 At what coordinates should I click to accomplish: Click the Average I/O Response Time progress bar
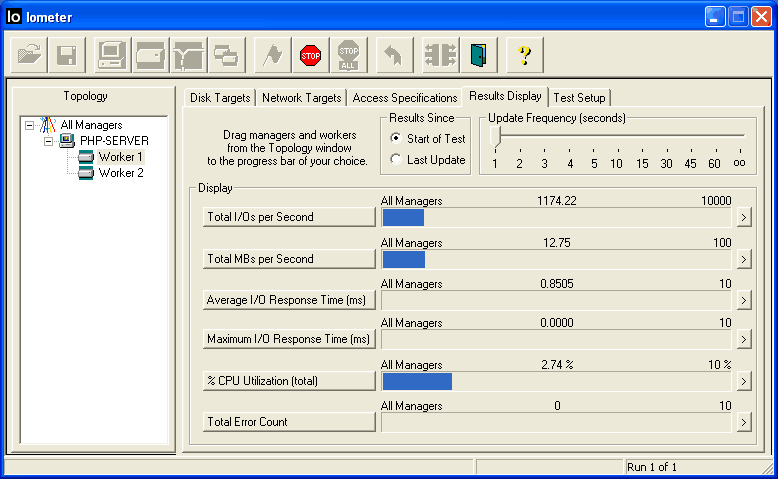click(556, 300)
